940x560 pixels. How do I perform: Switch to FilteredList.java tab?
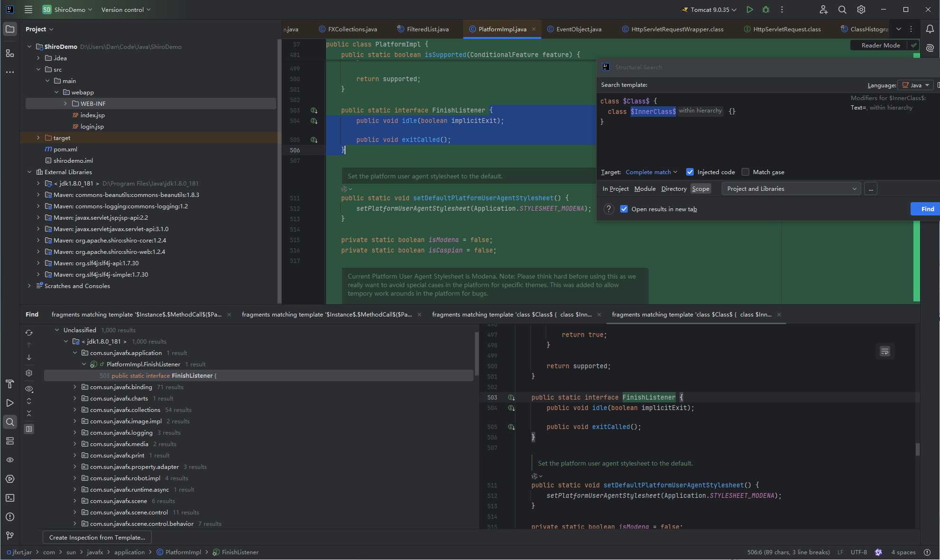tap(423, 29)
